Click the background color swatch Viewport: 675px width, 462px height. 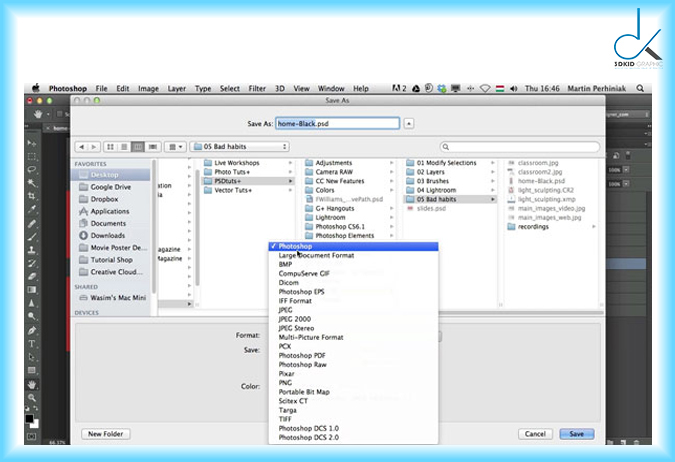point(35,424)
